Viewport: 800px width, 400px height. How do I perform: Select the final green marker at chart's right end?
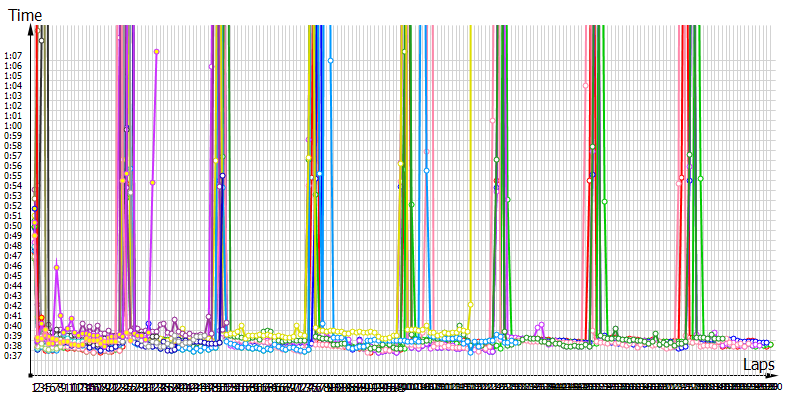pos(770,345)
